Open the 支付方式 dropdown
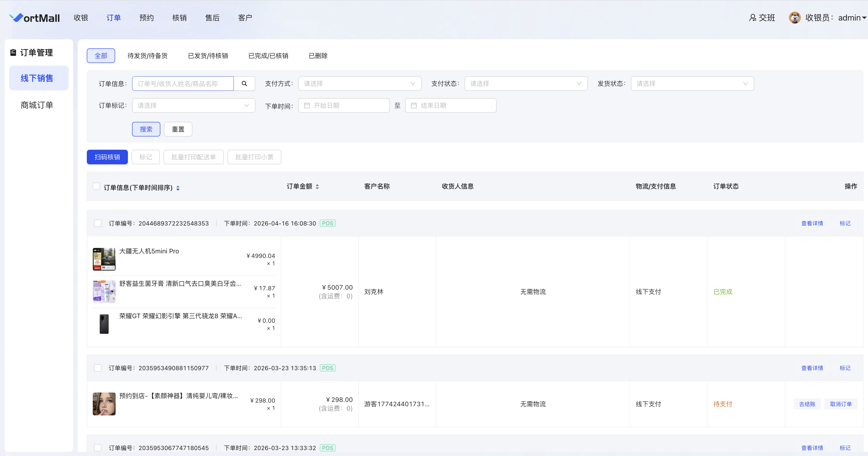This screenshot has width=868, height=456. click(360, 84)
